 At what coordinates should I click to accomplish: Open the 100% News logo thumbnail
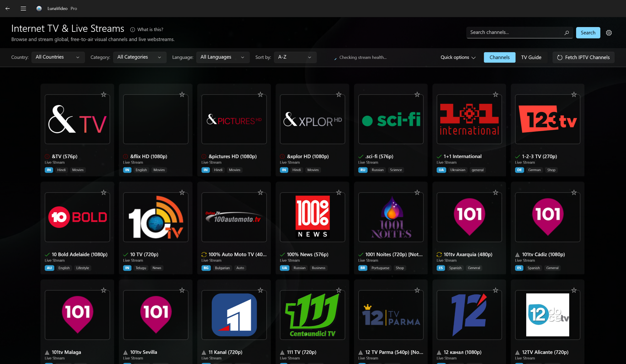(x=313, y=217)
